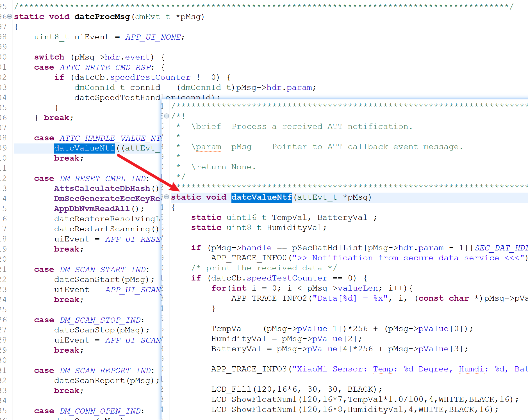Click the DM_SCAN_START_IND case label
The height and width of the screenshot is (420, 528).
[103, 270]
